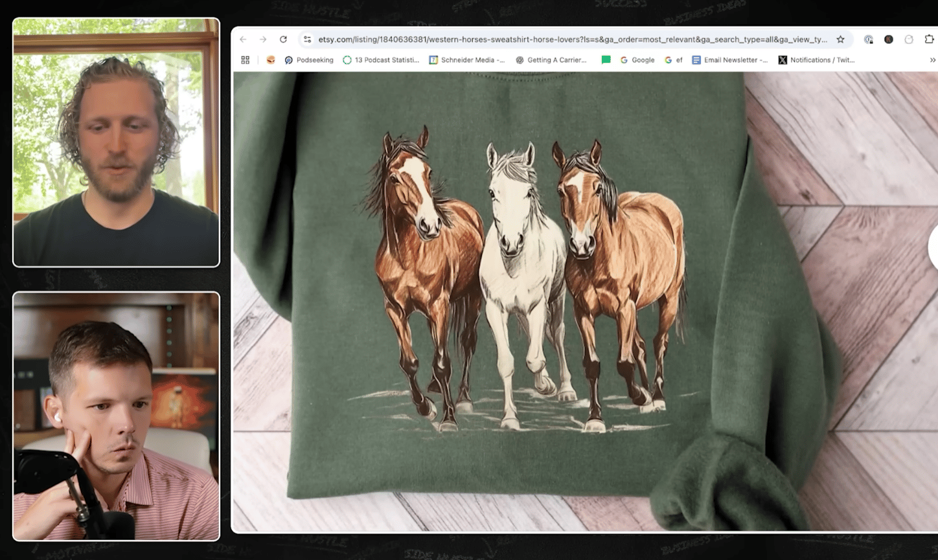Click the browser forward arrow
This screenshot has height=560, width=938.
pyautogui.click(x=263, y=39)
